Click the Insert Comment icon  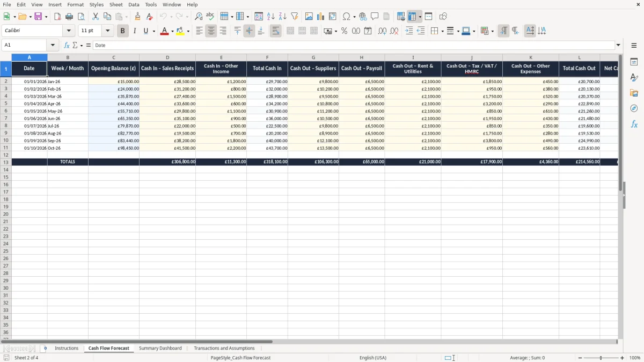click(x=375, y=17)
